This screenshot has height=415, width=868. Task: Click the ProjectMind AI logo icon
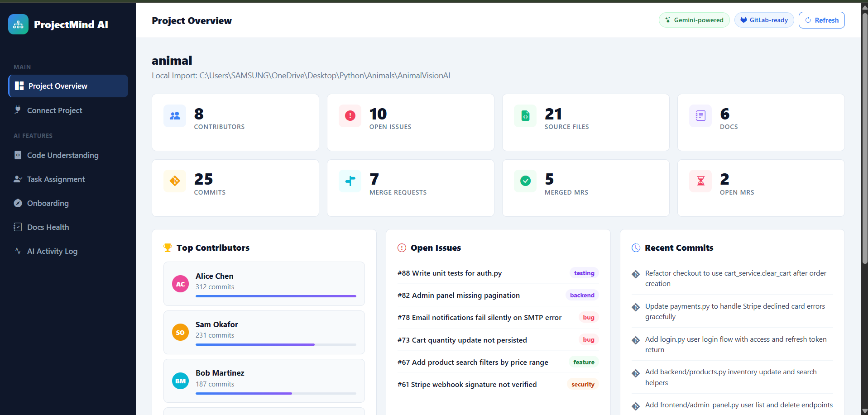click(18, 24)
